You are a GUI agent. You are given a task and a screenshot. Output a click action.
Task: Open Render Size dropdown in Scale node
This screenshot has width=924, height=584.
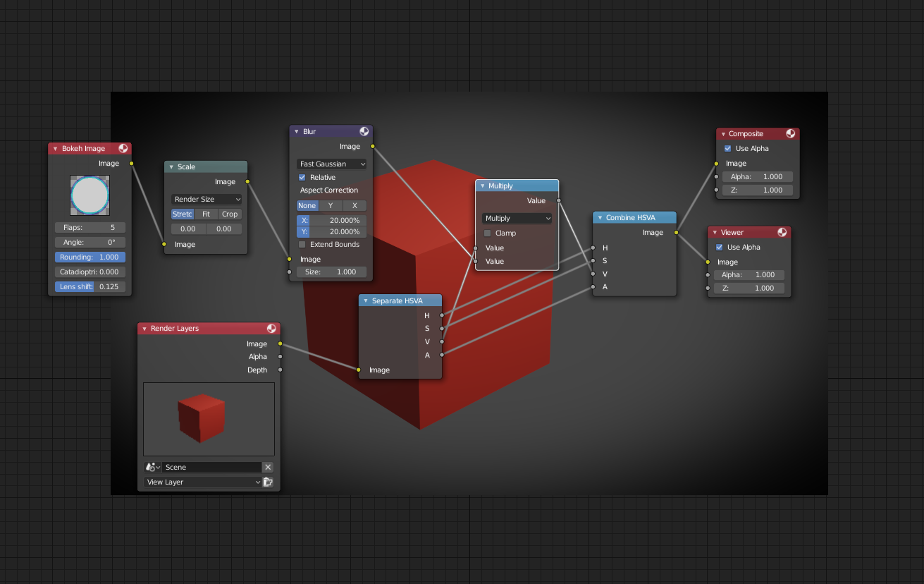coord(207,199)
